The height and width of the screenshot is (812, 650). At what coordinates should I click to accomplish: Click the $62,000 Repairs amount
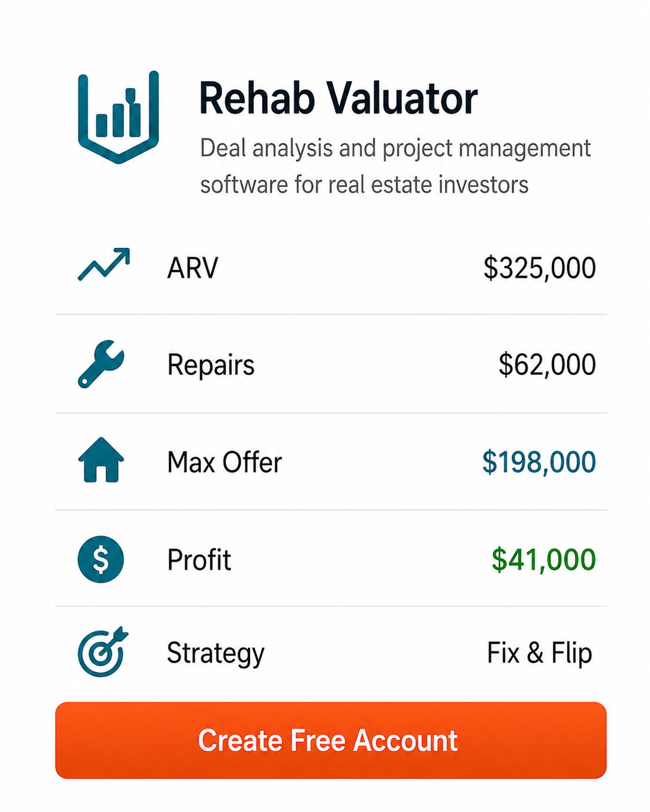pyautogui.click(x=547, y=364)
